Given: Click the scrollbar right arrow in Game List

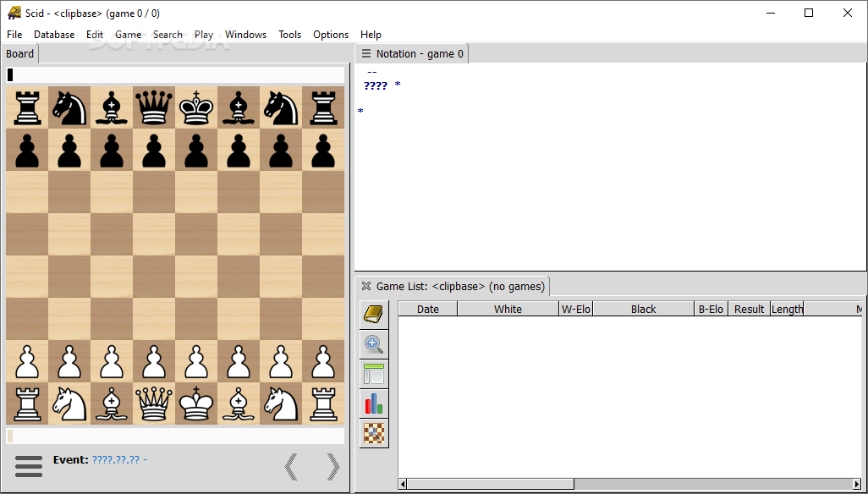Looking at the screenshot, I should tap(858, 484).
